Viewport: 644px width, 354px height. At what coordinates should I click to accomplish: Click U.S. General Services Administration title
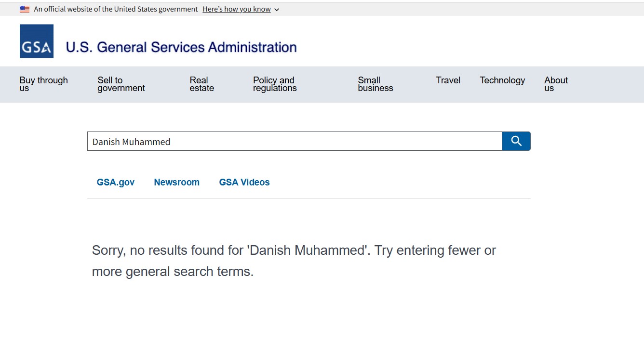(181, 47)
